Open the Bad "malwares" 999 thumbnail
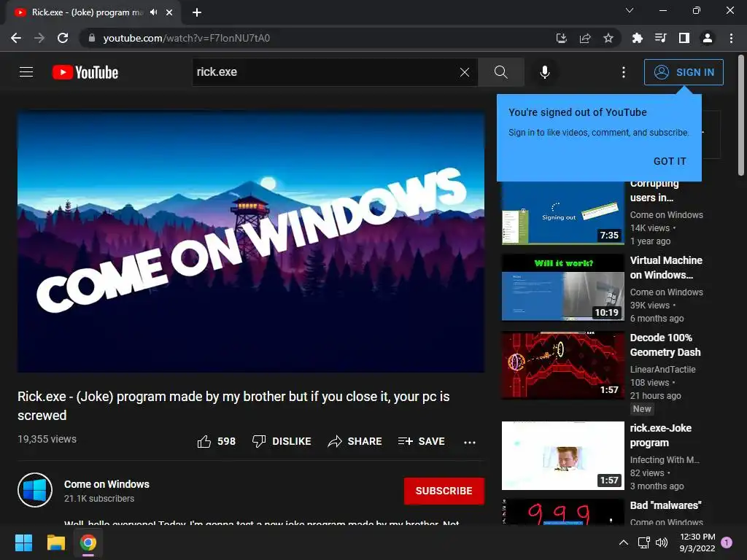Screen dimensions: 747x560 (562, 512)
